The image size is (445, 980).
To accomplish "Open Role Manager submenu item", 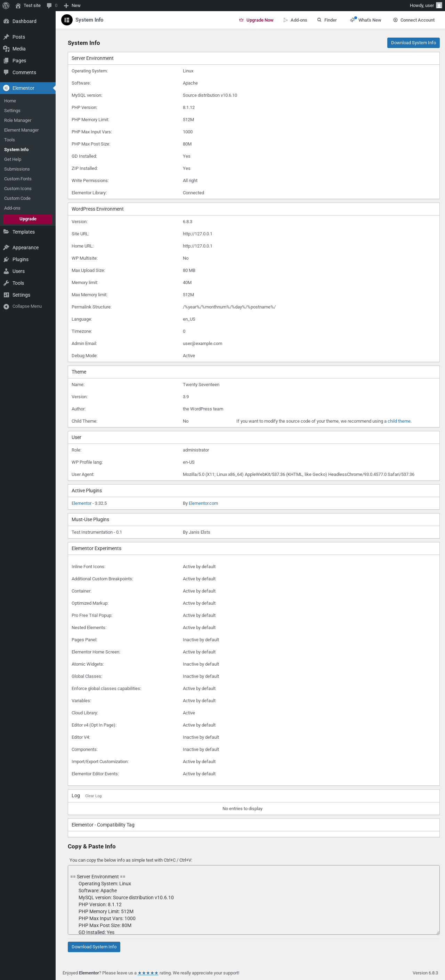I will click(18, 120).
